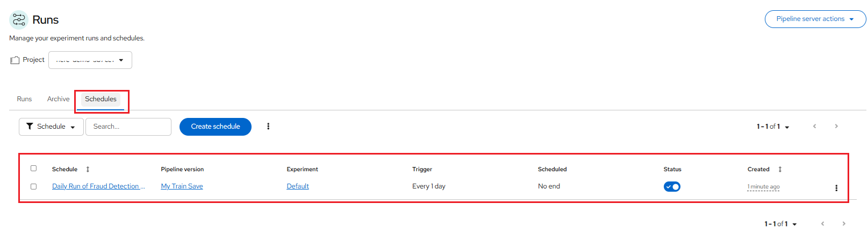Go to next page using bottom pagination arrow
Viewport: 868px width, 231px height.
pos(843,223)
